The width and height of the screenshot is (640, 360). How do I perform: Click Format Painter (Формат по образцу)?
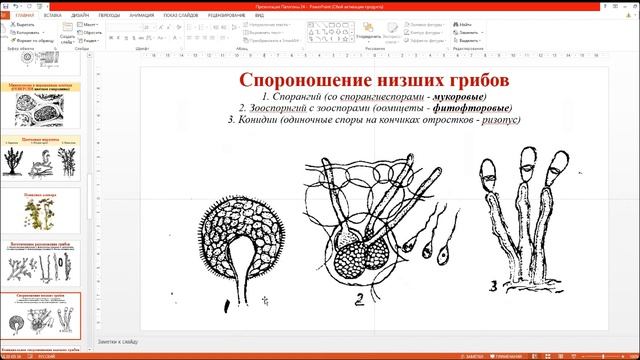[x=32, y=40]
